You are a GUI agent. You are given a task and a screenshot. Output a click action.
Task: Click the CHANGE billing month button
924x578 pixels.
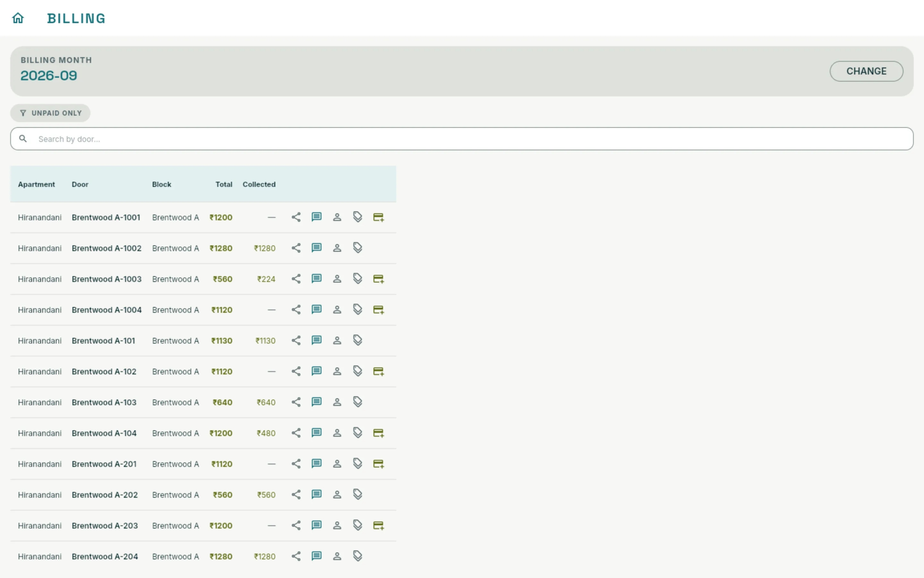[x=866, y=71]
